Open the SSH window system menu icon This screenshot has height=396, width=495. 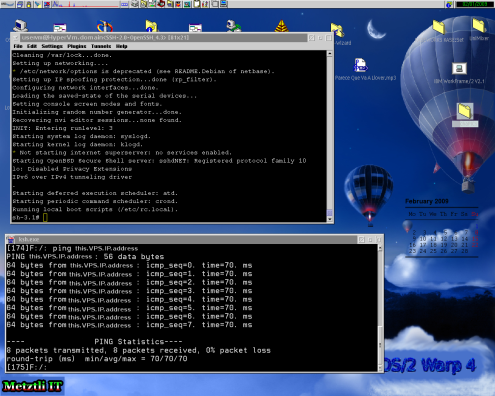click(x=16, y=38)
